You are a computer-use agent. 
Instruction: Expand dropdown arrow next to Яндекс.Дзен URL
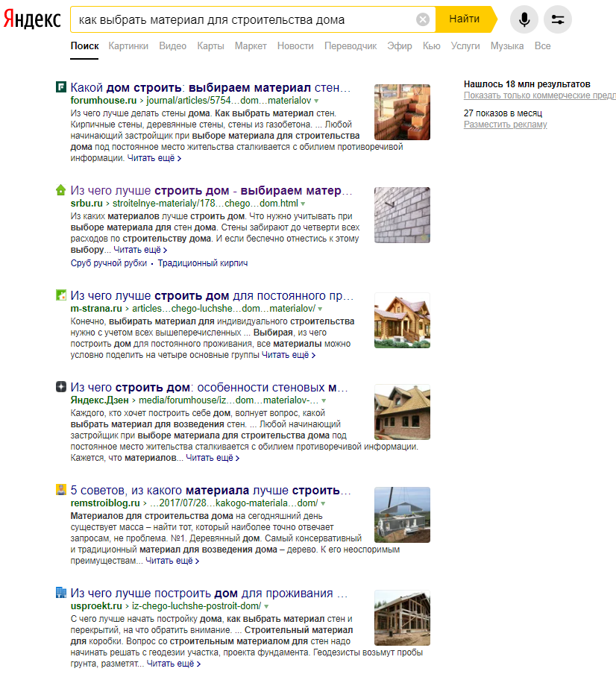coord(324,400)
